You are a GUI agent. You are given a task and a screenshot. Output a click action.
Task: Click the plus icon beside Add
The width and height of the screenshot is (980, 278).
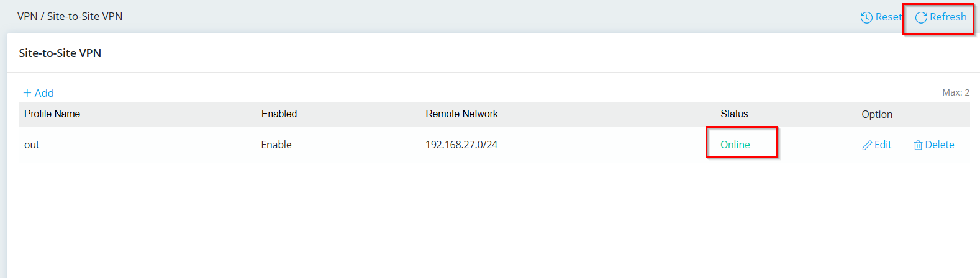(27, 93)
